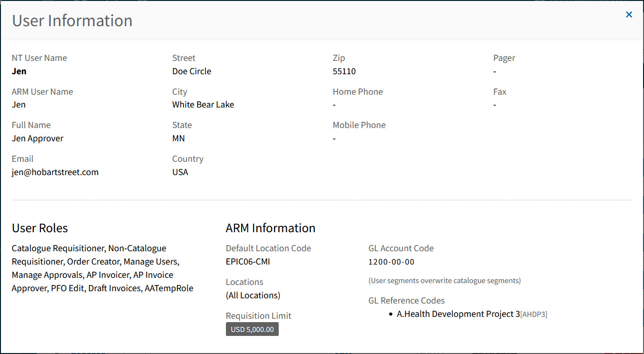Select the Country value USA
Viewport: 644px width, 354px height.
[180, 172]
